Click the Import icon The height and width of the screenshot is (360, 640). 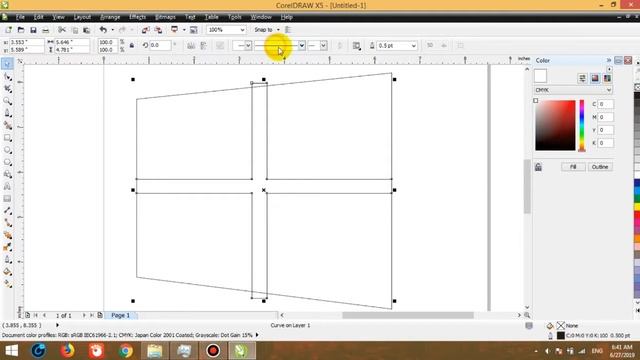pyautogui.click(x=145, y=30)
